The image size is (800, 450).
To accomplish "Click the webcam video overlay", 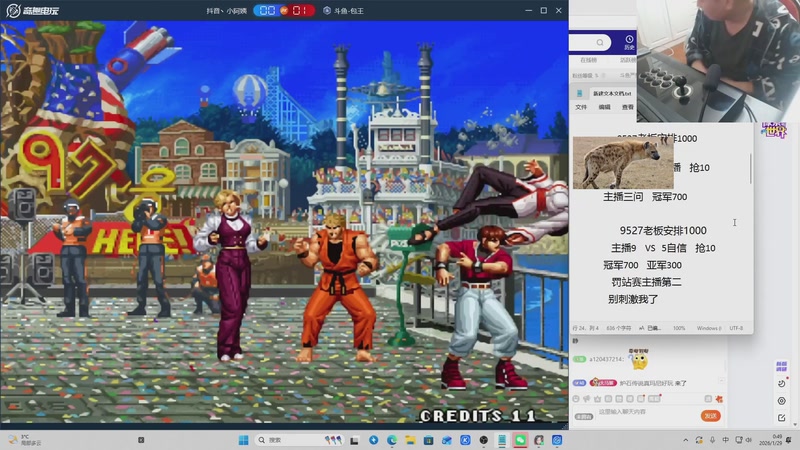I will click(718, 61).
